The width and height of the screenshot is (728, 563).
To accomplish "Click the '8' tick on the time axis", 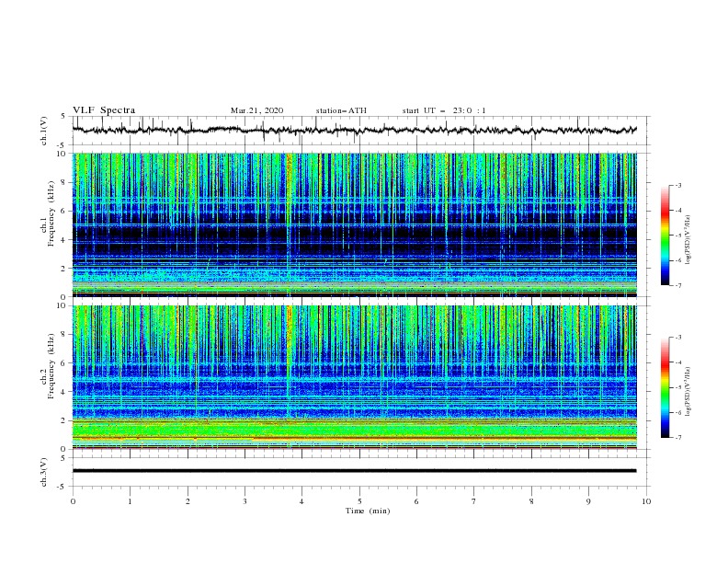I will (x=531, y=501).
